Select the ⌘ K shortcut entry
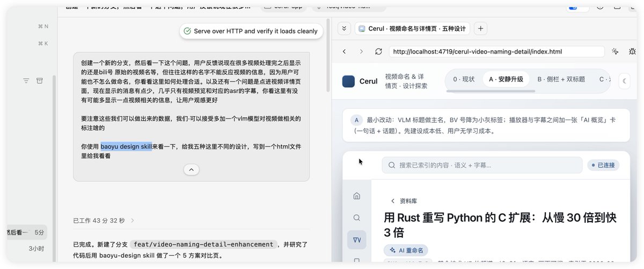Viewport: 644px width, 269px height. 43,43
